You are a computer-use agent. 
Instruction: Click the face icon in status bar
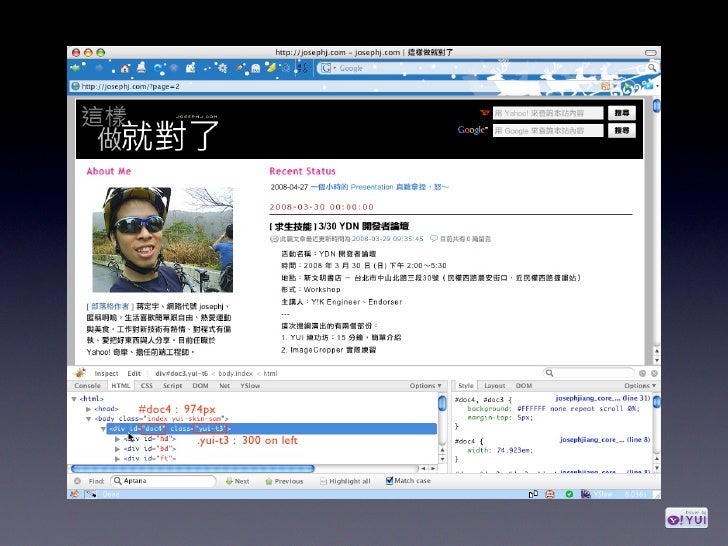pos(550,494)
